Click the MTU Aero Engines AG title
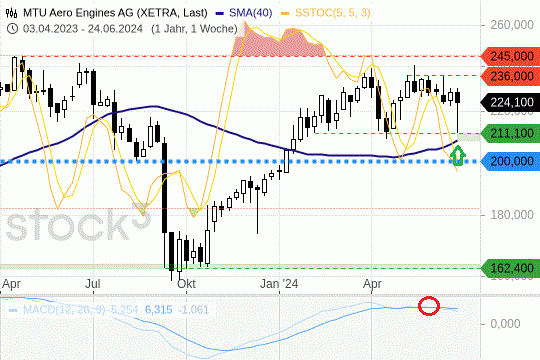 (115, 13)
